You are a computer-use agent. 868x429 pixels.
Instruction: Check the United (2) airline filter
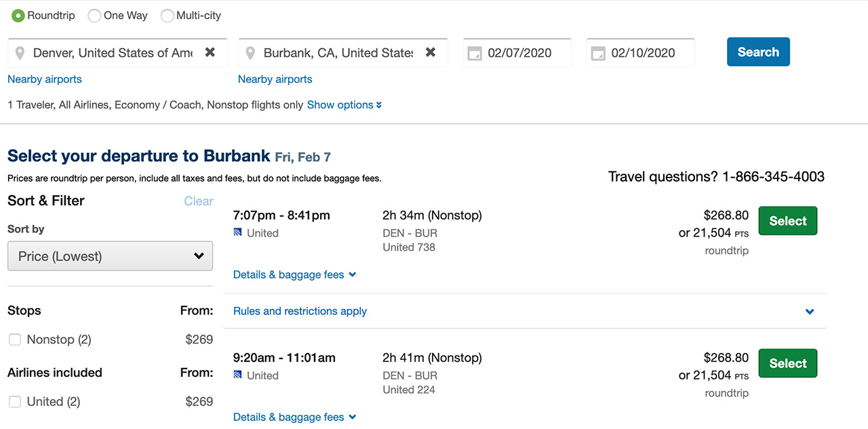[15, 402]
